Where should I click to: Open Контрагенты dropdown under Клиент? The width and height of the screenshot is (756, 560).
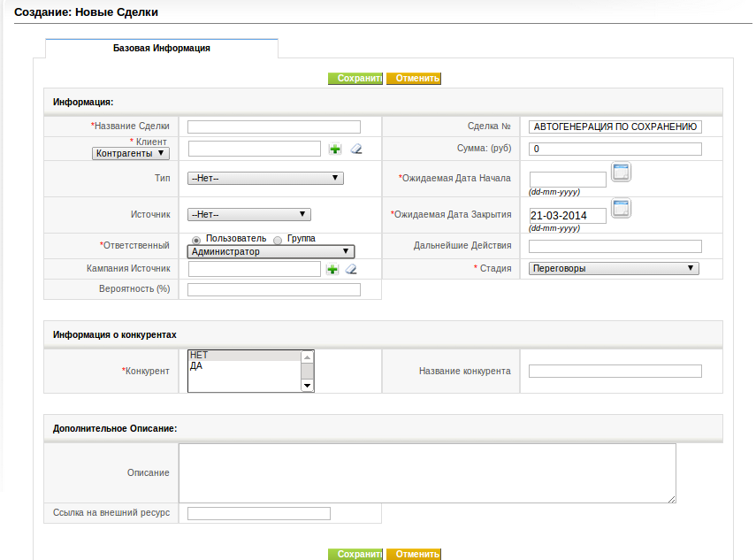pyautogui.click(x=131, y=154)
